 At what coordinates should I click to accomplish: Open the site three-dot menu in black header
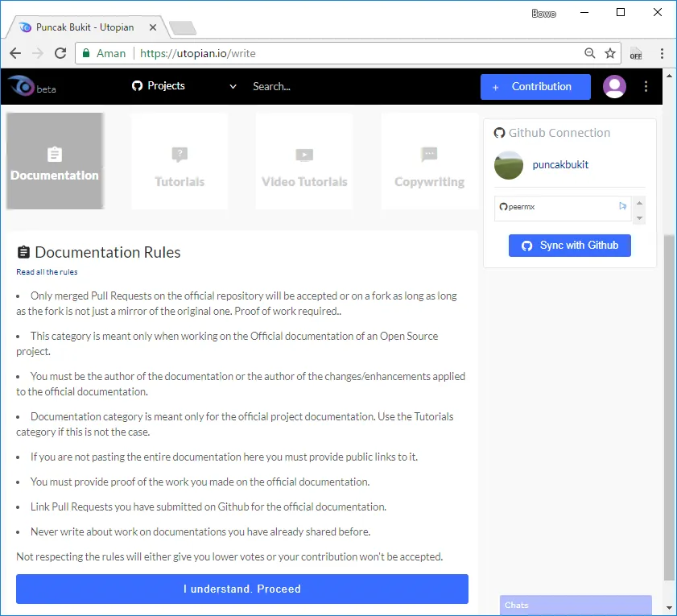click(646, 86)
